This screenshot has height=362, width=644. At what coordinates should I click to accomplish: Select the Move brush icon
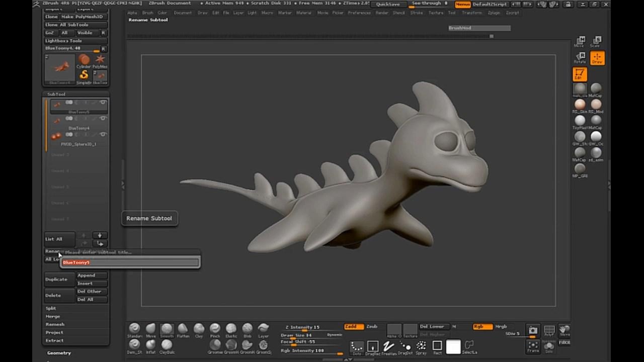coord(150,330)
